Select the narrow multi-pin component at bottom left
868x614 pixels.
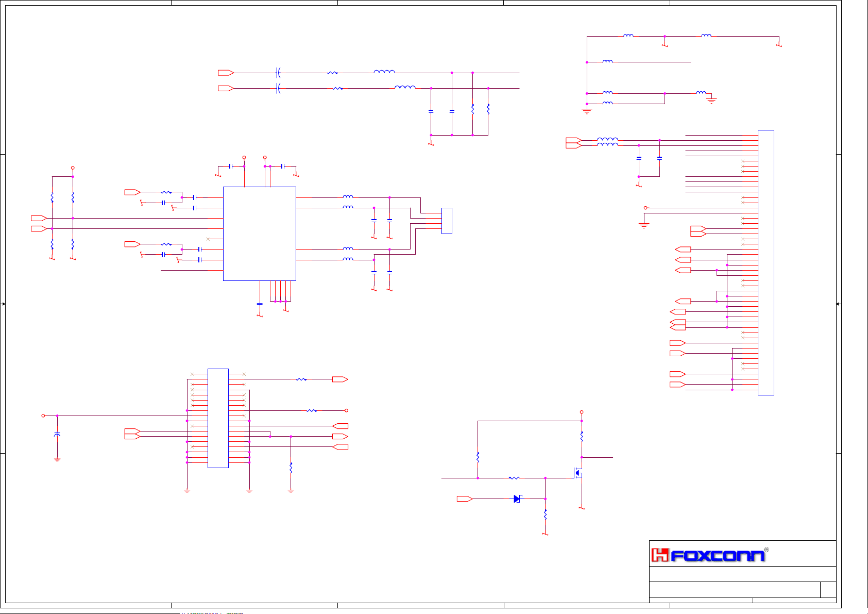[x=218, y=418]
